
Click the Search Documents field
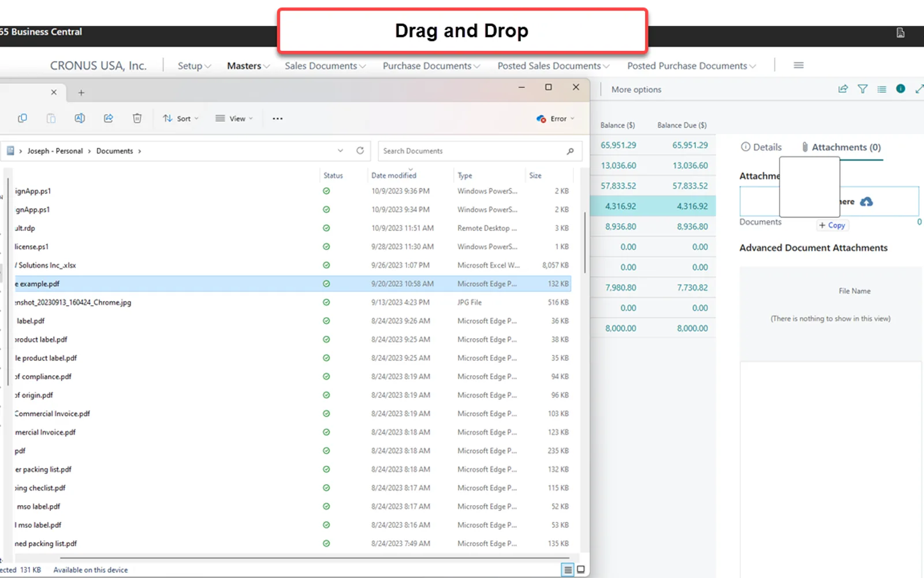(x=479, y=151)
